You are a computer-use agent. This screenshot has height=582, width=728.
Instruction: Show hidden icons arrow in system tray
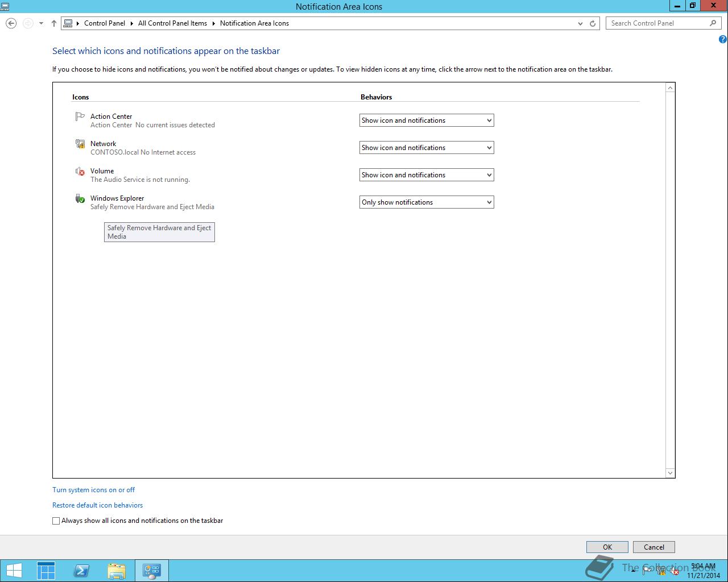pyautogui.click(x=633, y=571)
